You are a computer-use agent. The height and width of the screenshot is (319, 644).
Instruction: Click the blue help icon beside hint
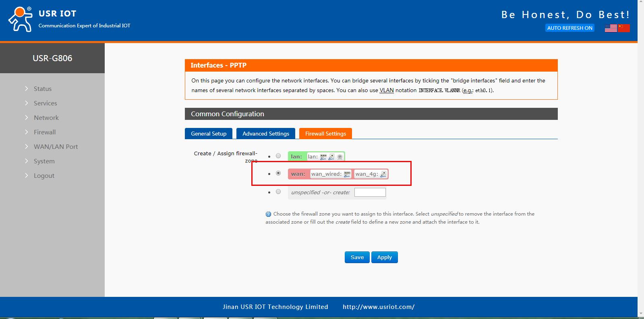(x=268, y=214)
